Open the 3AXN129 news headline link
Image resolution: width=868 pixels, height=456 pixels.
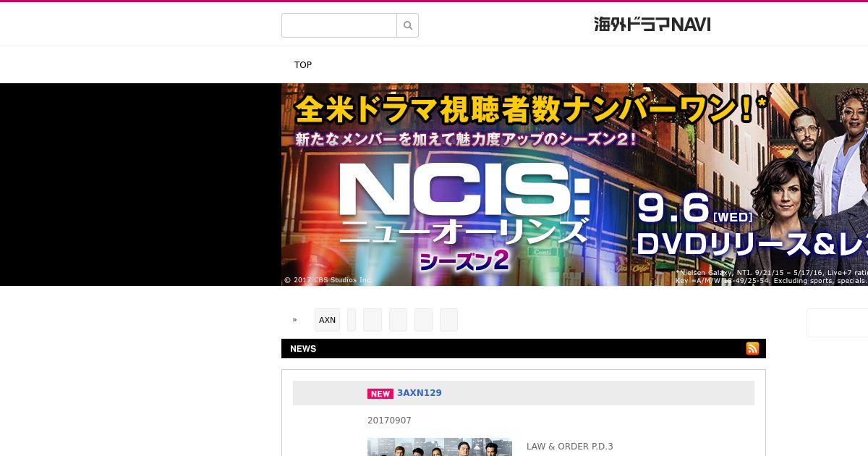tap(420, 393)
